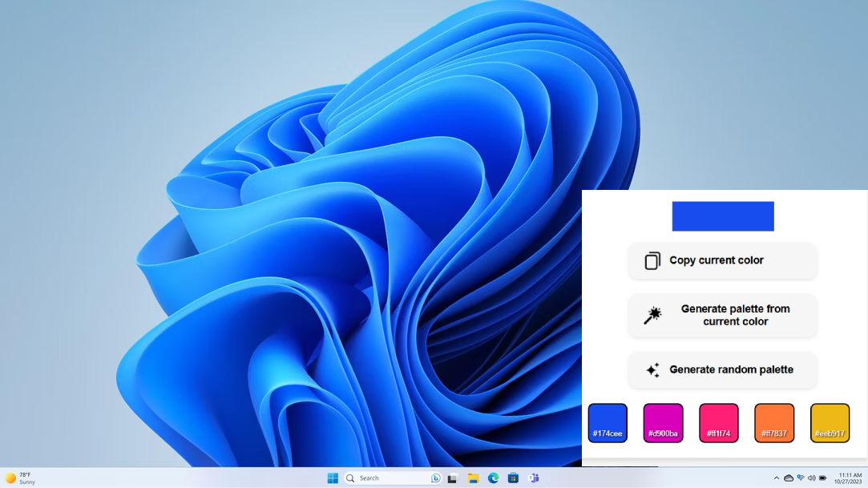Click the taskbar Search box
868x488 pixels.
392,478
